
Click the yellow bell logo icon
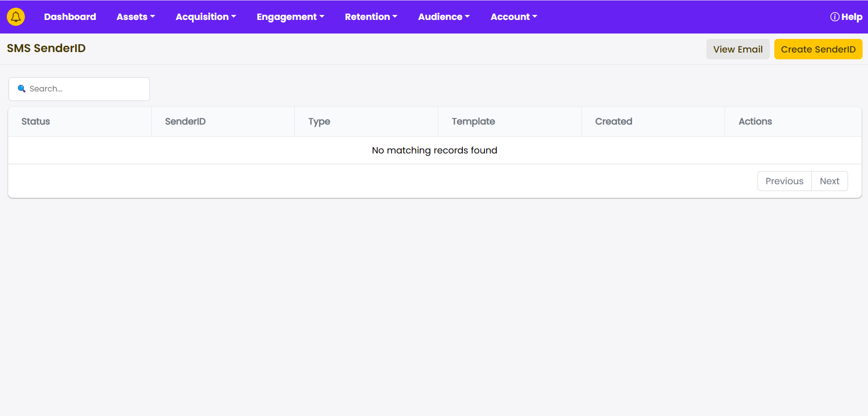(x=16, y=17)
